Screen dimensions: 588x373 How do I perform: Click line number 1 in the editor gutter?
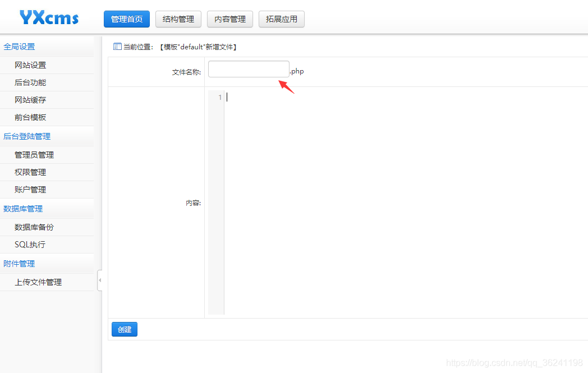[x=220, y=98]
